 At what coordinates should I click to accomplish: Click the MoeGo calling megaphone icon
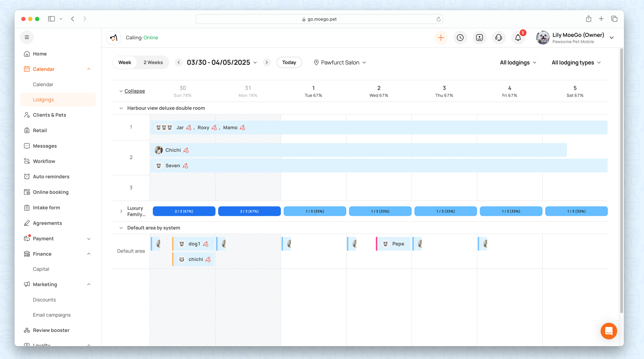click(x=114, y=38)
